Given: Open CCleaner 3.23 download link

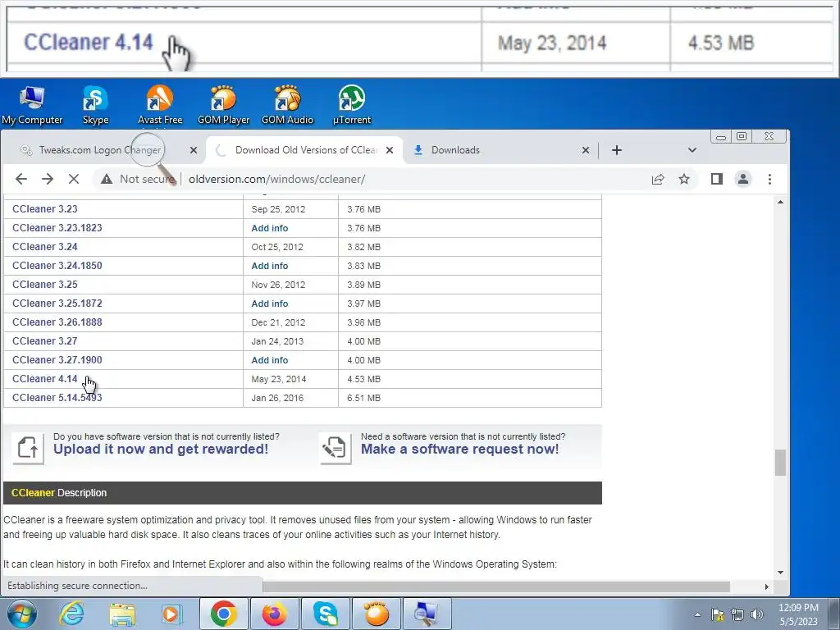Looking at the screenshot, I should (x=45, y=209).
